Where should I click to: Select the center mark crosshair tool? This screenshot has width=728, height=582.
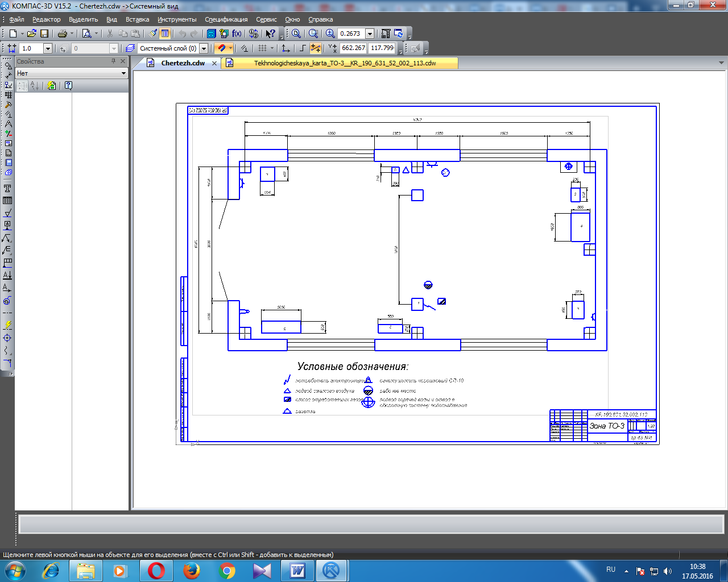7,338
